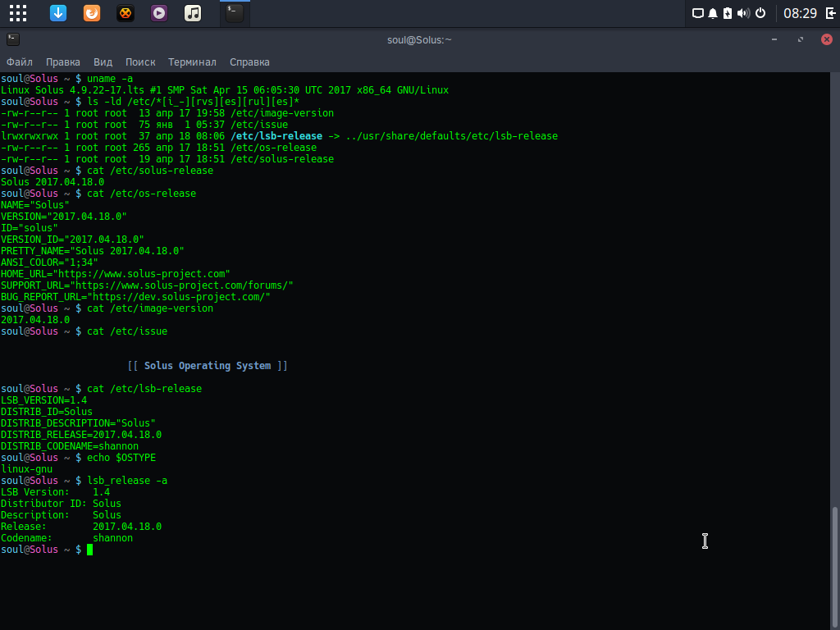Click the 'Codename: shannon' output line
The width and height of the screenshot is (840, 630).
tap(67, 538)
